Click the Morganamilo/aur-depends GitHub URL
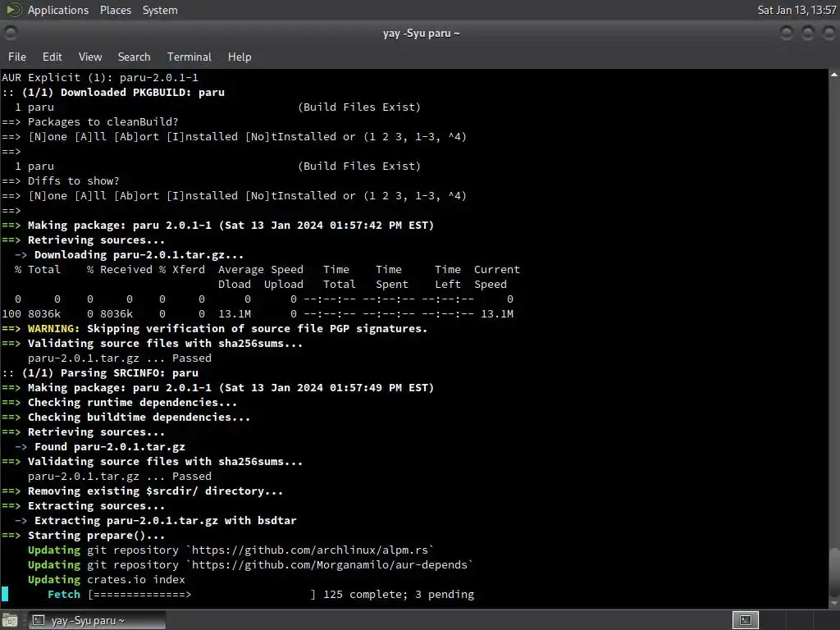840x630 pixels. [330, 564]
